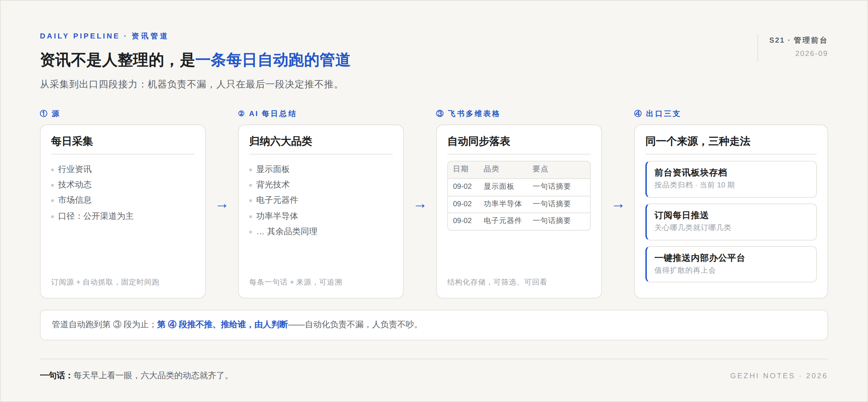The width and height of the screenshot is (868, 402).
Task: Click the arrow between 归纳六大品类 and 自动同步落表
Action: coord(420,206)
